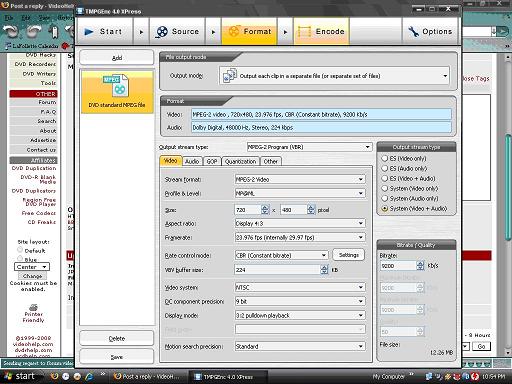
Task: Click Change button in browser sidebar
Action: click(x=33, y=276)
